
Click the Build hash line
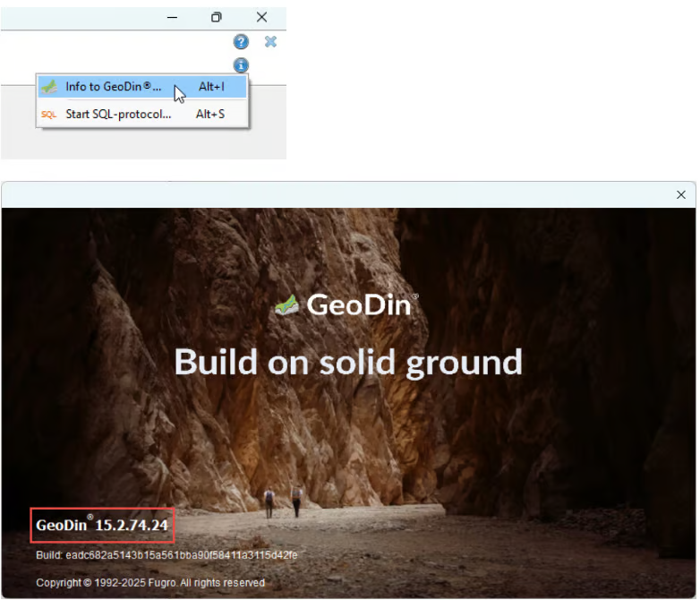coord(166,556)
